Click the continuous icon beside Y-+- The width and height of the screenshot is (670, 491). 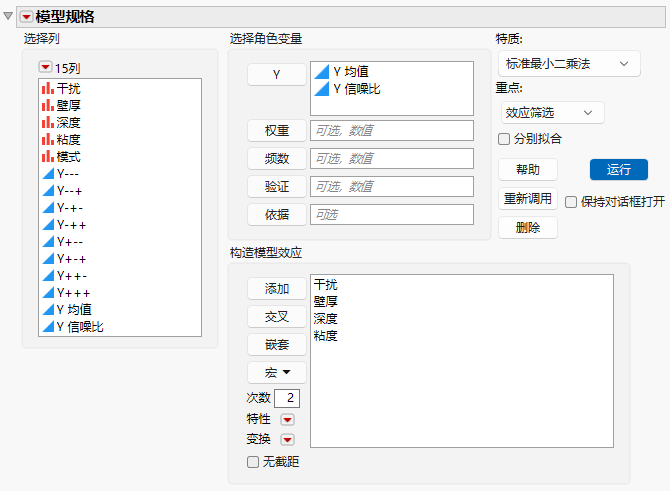(x=48, y=208)
